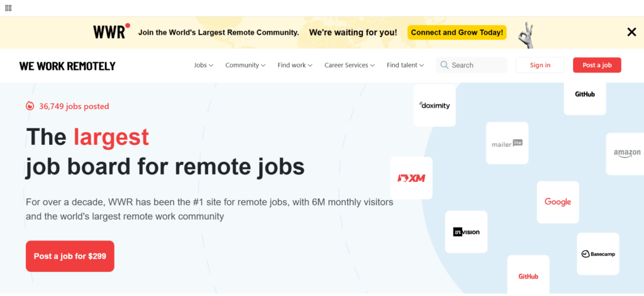Click the flame icon beside jobs posted

tap(30, 106)
